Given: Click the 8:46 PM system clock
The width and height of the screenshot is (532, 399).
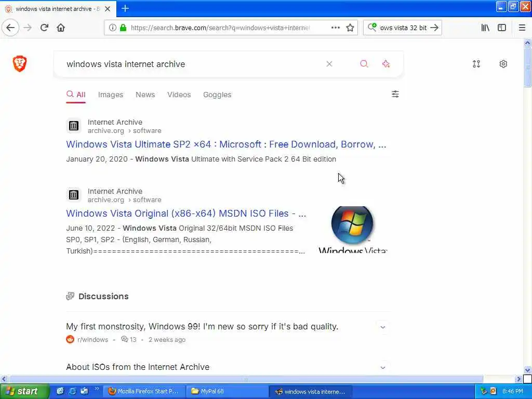Looking at the screenshot, I should pyautogui.click(x=513, y=391).
